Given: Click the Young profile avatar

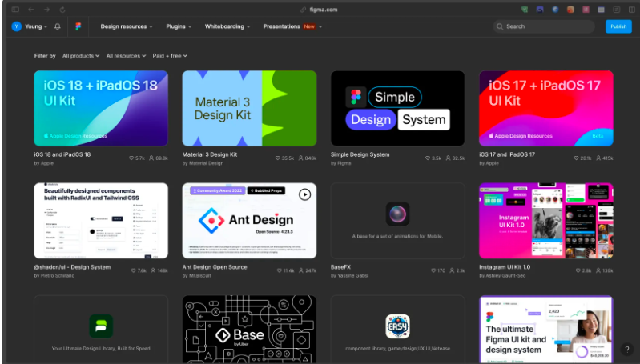Looking at the screenshot, I should point(16,26).
